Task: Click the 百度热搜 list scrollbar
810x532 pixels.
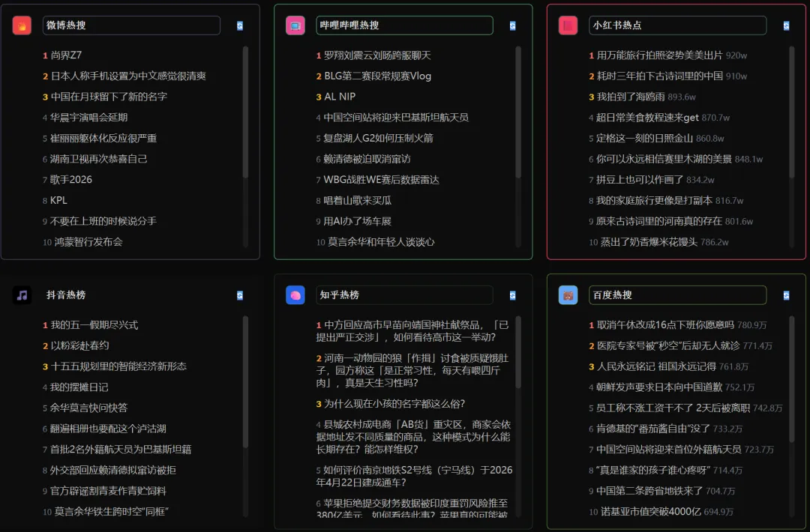Action: 791,378
